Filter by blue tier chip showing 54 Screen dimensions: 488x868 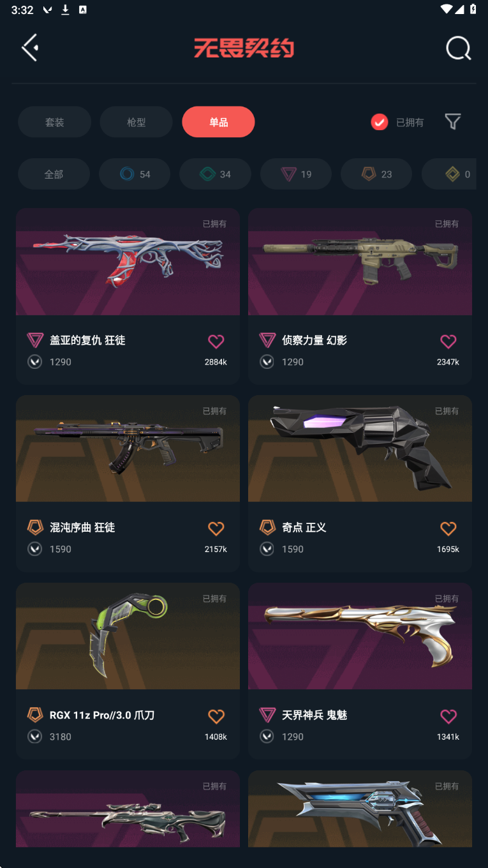click(135, 174)
